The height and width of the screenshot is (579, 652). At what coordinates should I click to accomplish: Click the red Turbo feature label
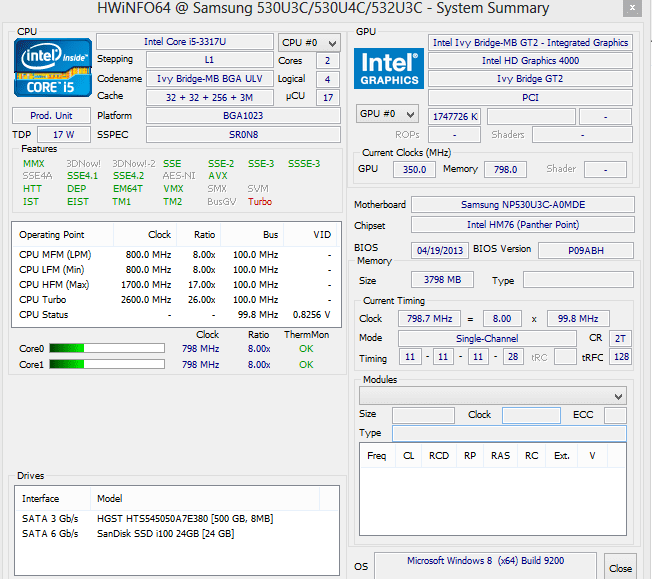[260, 202]
